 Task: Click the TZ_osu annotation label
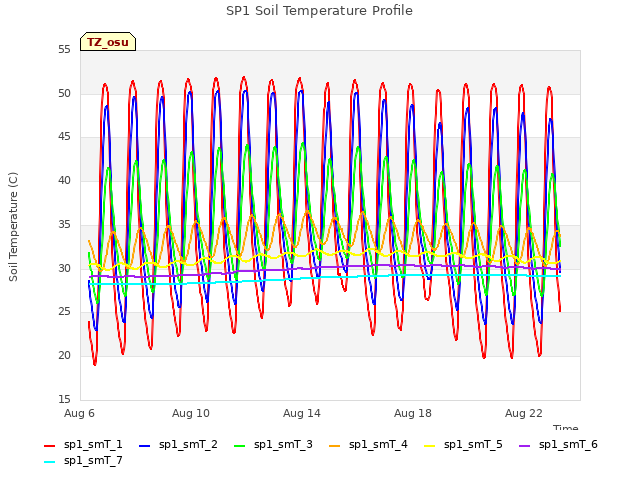[x=108, y=42]
